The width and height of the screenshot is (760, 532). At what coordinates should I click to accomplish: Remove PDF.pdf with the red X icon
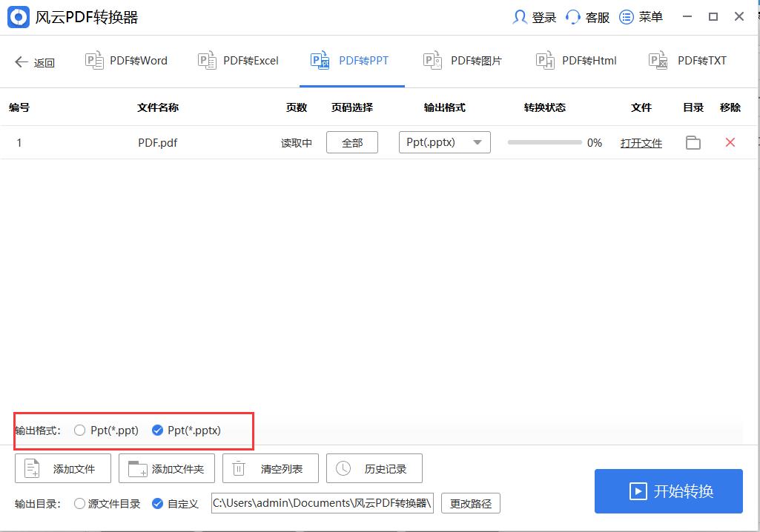coord(730,142)
